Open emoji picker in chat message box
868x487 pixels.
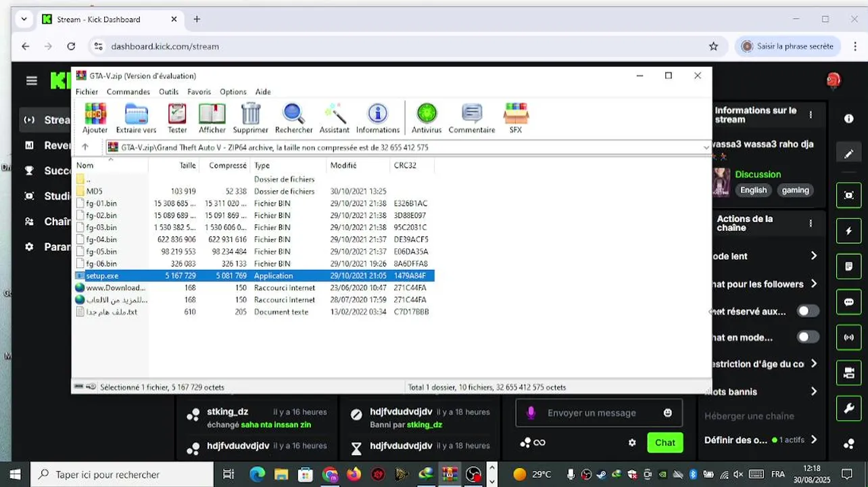pos(668,413)
